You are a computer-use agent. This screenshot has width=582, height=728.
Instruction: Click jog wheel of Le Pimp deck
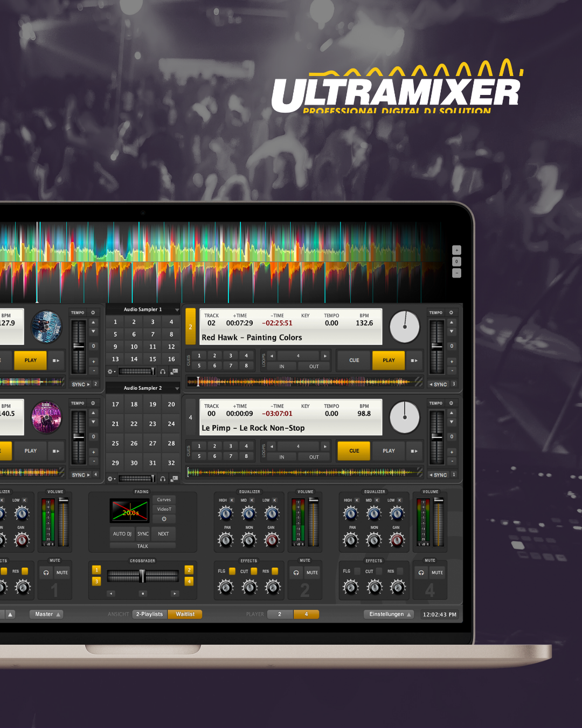(x=405, y=417)
